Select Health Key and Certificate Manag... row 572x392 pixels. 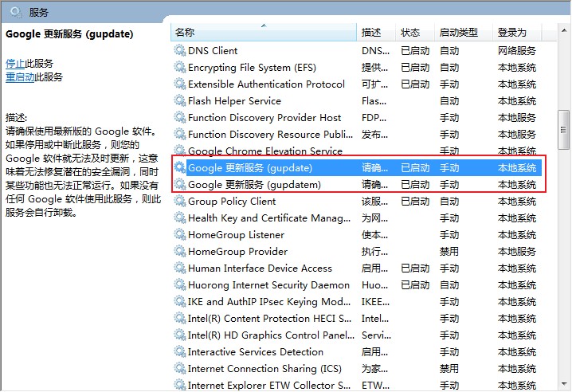[358, 218]
